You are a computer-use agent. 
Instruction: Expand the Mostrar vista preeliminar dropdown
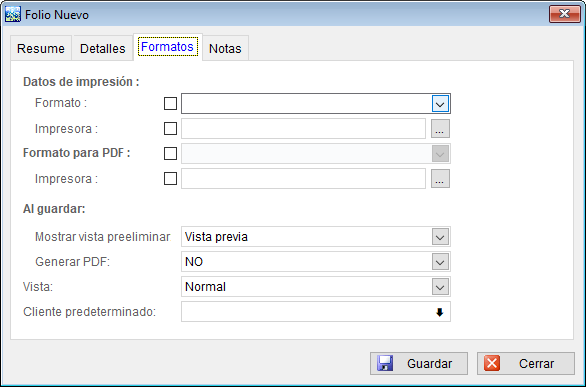pyautogui.click(x=440, y=237)
